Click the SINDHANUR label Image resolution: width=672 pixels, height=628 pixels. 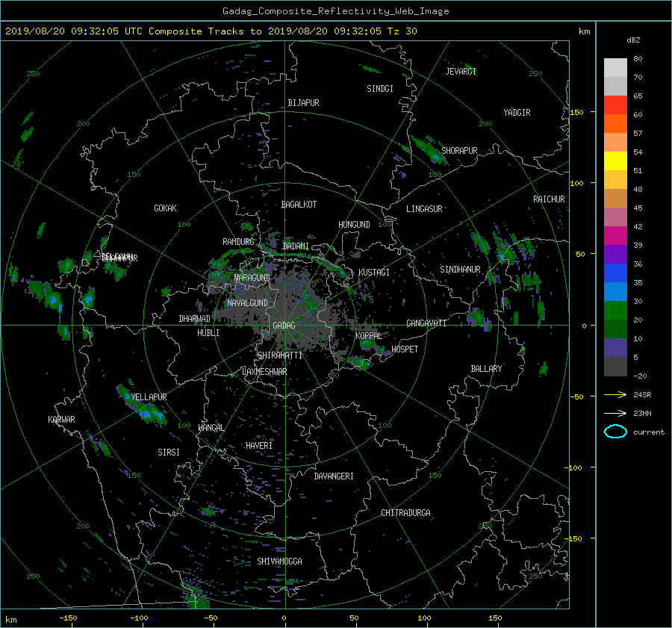click(460, 270)
